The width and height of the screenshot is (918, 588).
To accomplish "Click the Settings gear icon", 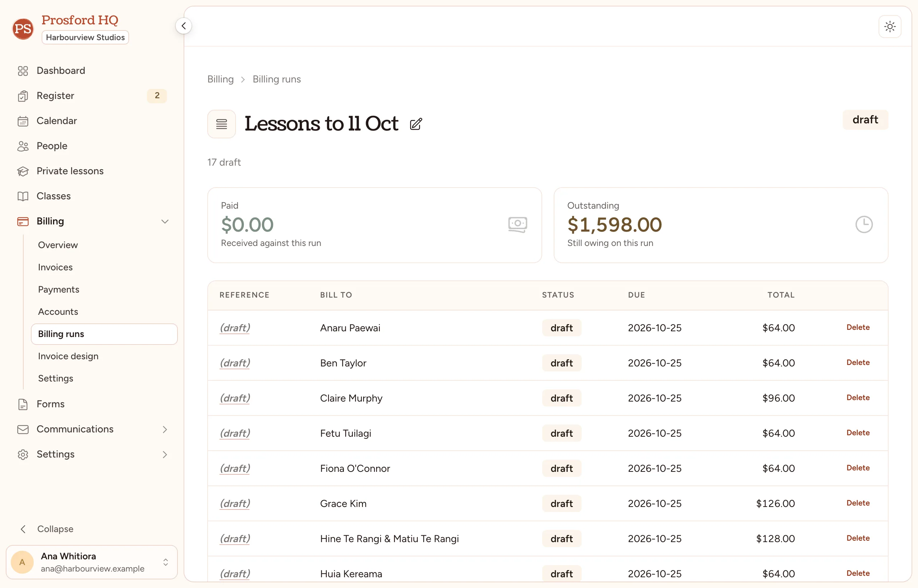I will pos(23,454).
